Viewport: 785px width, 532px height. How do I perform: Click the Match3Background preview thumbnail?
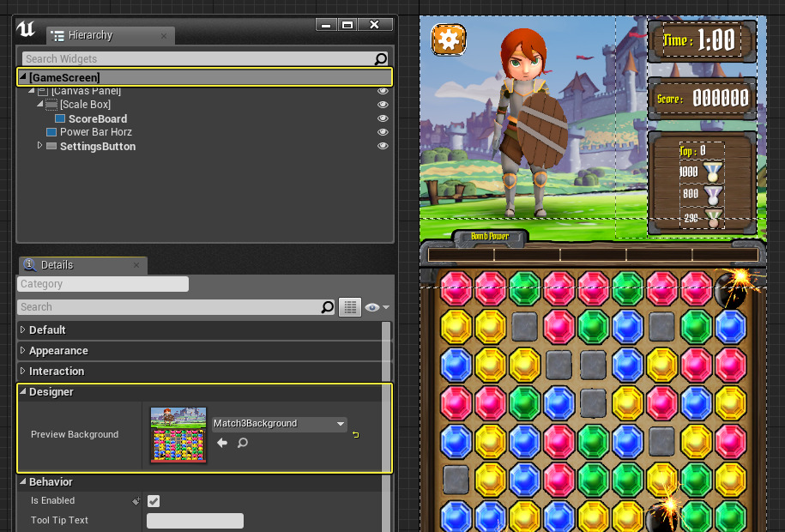(178, 435)
